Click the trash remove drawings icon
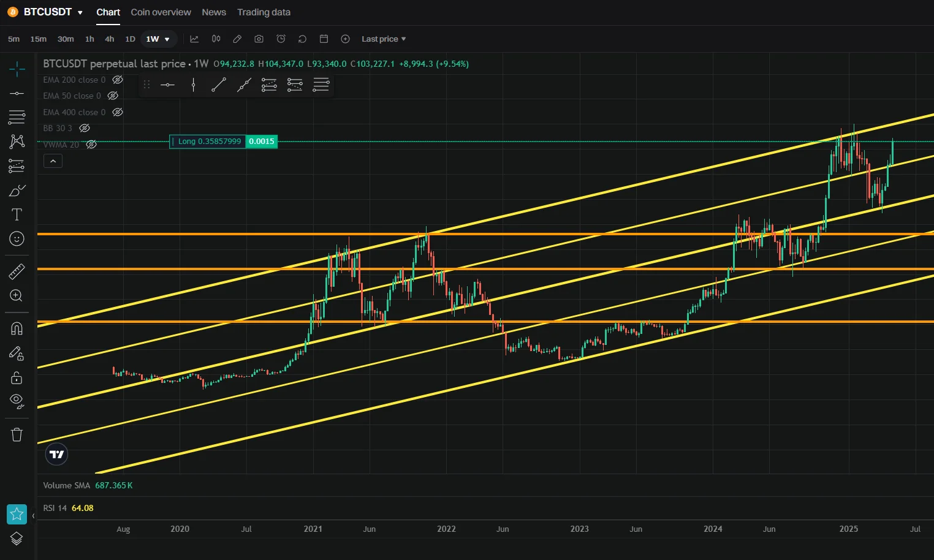This screenshot has width=934, height=560. pyautogui.click(x=17, y=434)
